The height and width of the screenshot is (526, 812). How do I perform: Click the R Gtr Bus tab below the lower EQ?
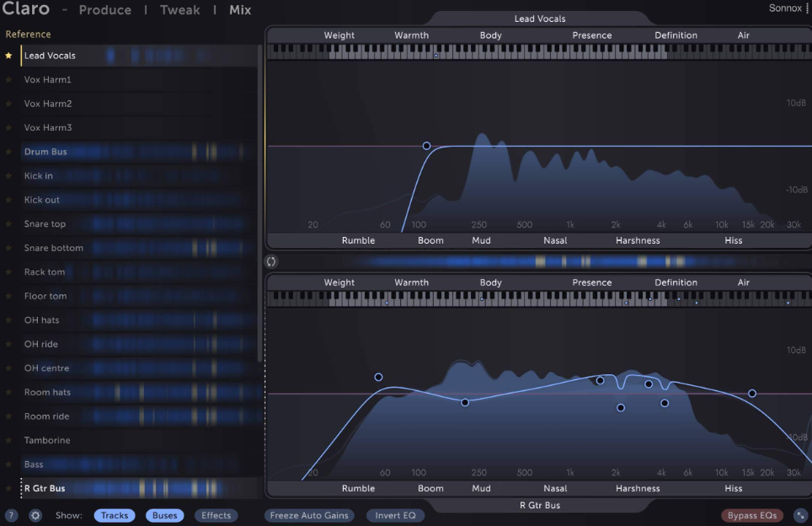[540, 505]
